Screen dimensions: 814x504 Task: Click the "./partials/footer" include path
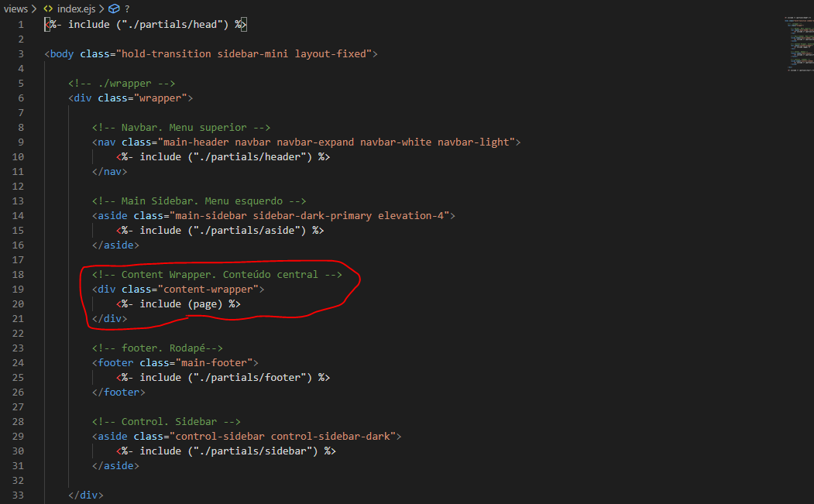click(249, 377)
